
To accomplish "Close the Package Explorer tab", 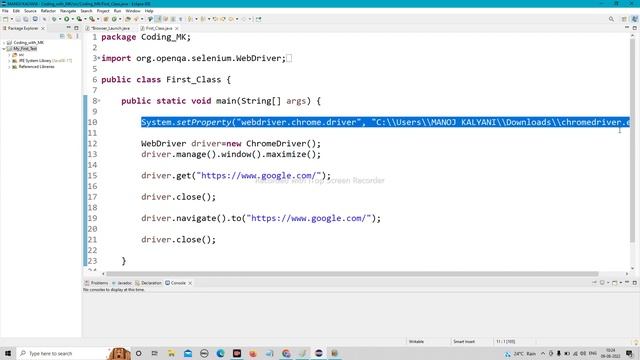I will (x=42, y=28).
